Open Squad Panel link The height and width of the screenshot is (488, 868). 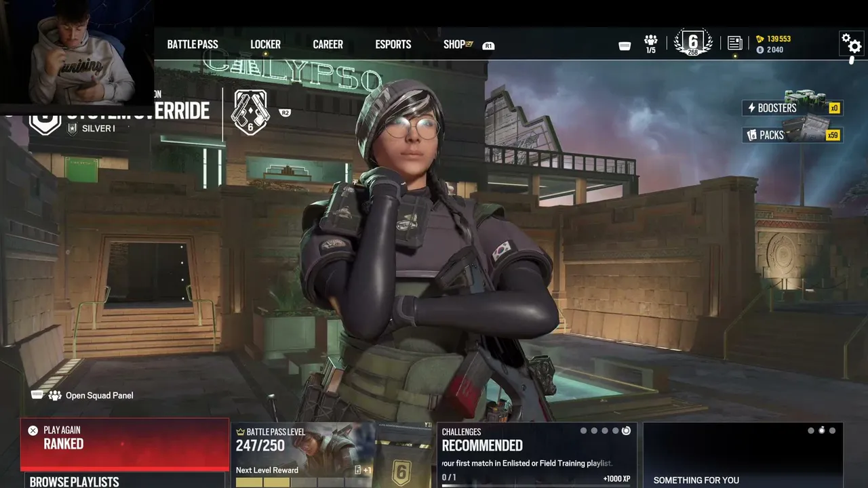point(100,395)
